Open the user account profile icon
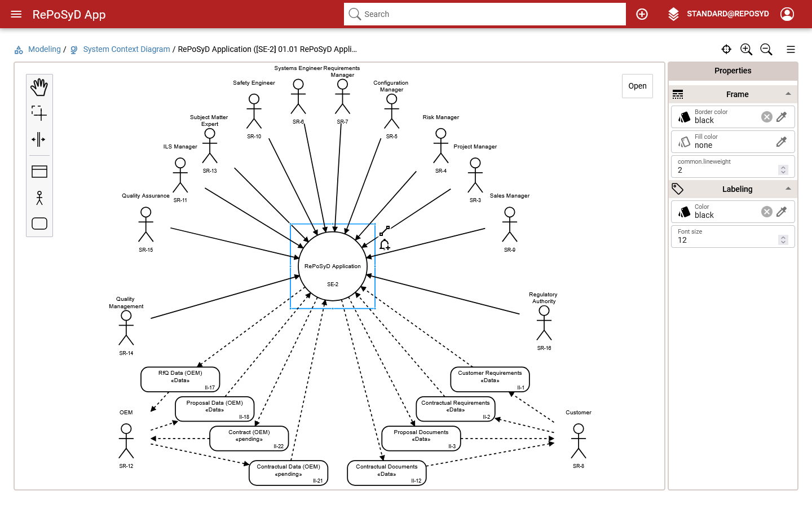Screen dimensions: 812x508 (x=787, y=14)
